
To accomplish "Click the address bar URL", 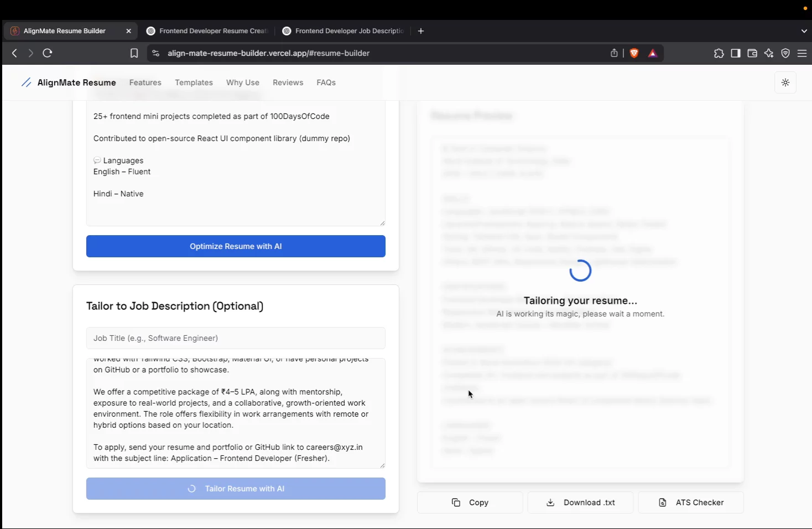I will (x=269, y=53).
